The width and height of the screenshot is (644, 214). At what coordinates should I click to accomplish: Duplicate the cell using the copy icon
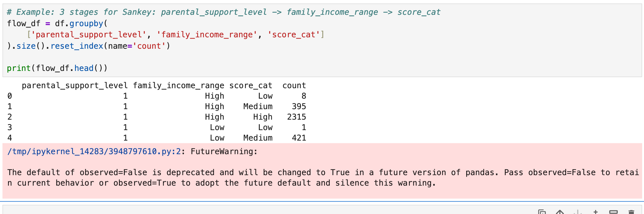(x=542, y=212)
